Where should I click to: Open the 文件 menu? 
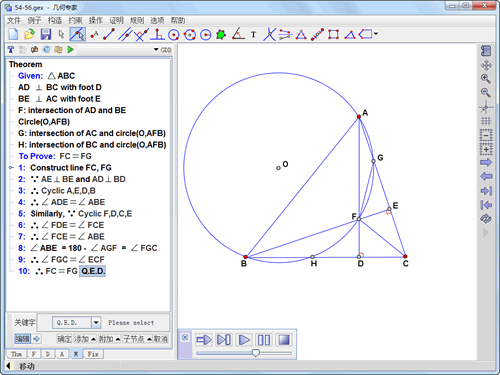[x=14, y=21]
